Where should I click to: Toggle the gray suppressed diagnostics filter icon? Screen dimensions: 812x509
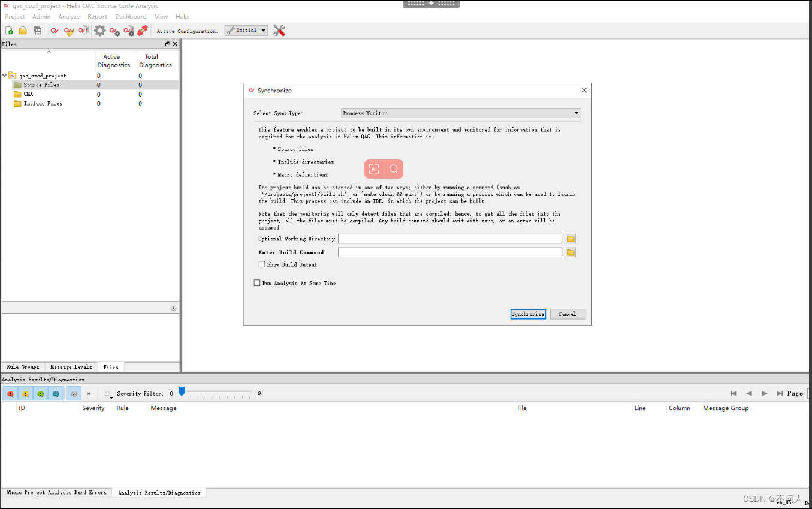[x=74, y=394]
